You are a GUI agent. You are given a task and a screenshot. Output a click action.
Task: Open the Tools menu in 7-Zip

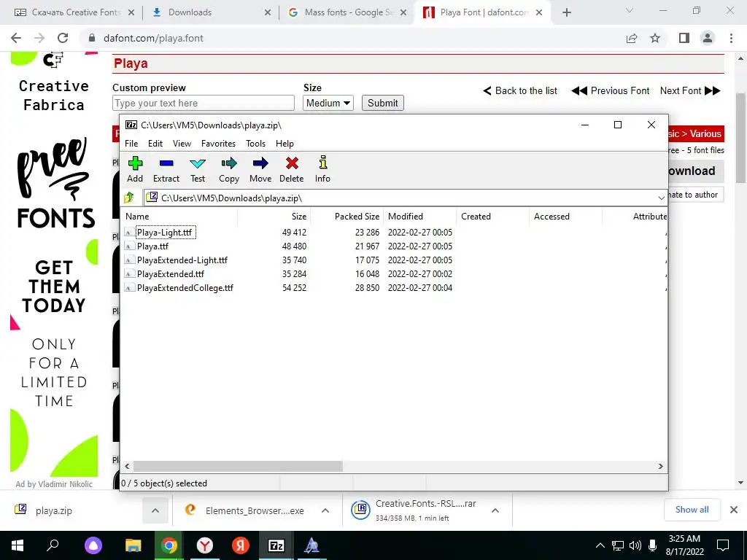[x=255, y=144]
